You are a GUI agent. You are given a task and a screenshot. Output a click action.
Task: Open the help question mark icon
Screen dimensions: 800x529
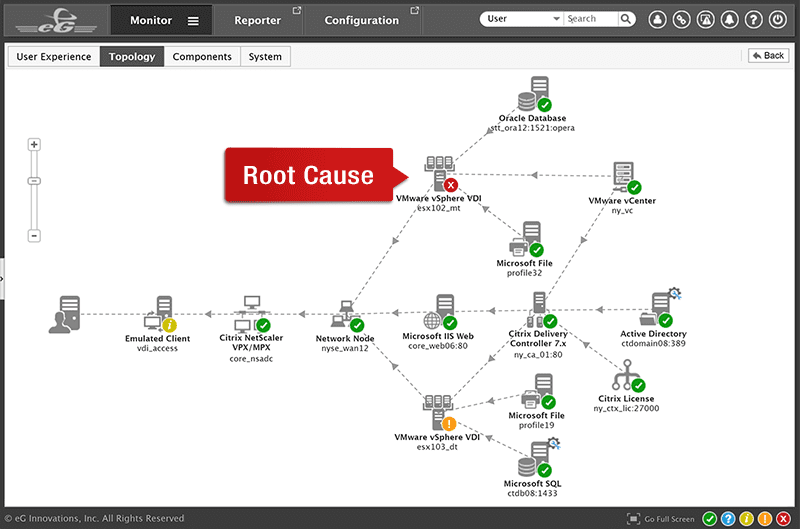pyautogui.click(x=754, y=19)
